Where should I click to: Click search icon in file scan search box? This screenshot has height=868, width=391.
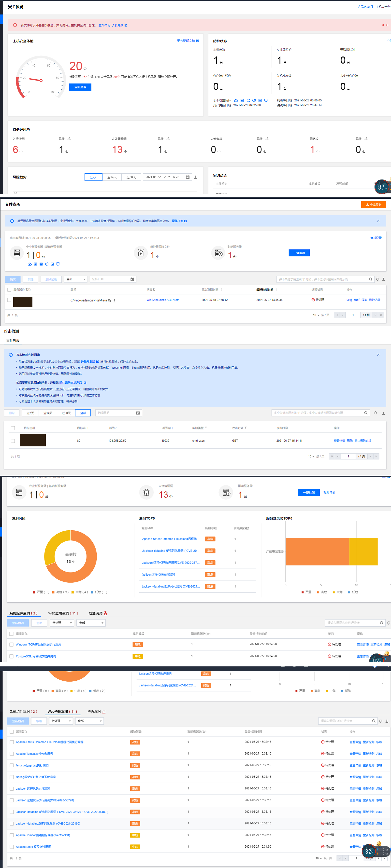(x=370, y=279)
